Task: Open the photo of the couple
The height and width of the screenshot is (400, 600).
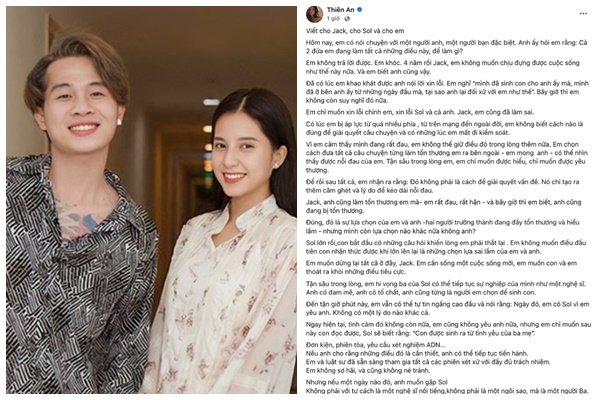Action: 151,200
